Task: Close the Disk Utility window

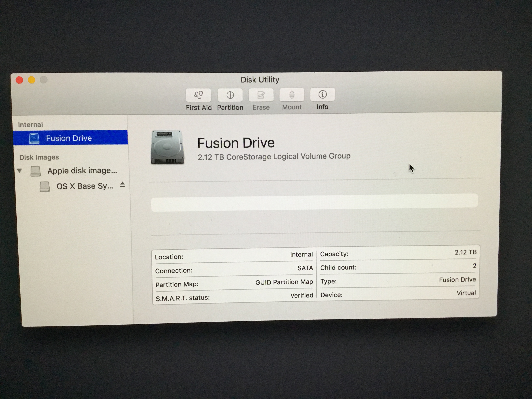Action: click(x=19, y=80)
